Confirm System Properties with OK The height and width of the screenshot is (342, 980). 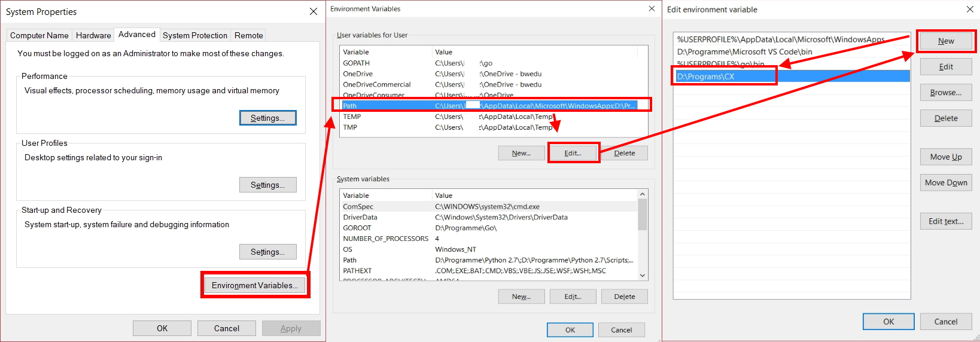(x=162, y=328)
